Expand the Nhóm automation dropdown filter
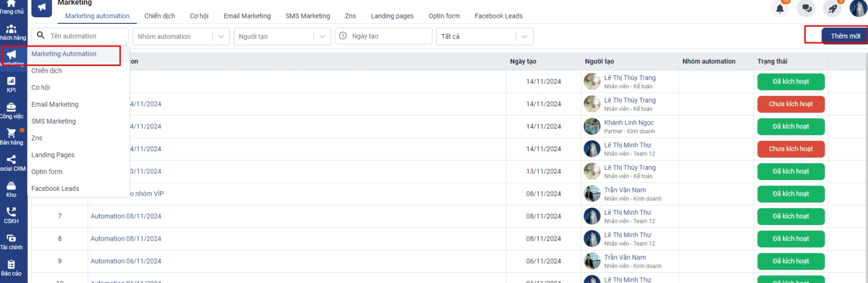 180,36
